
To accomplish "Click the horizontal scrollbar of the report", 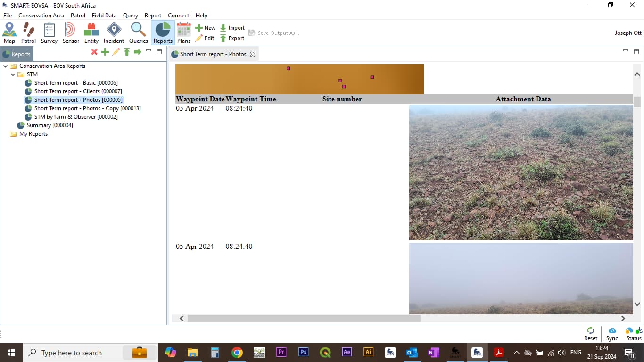I will point(304,319).
